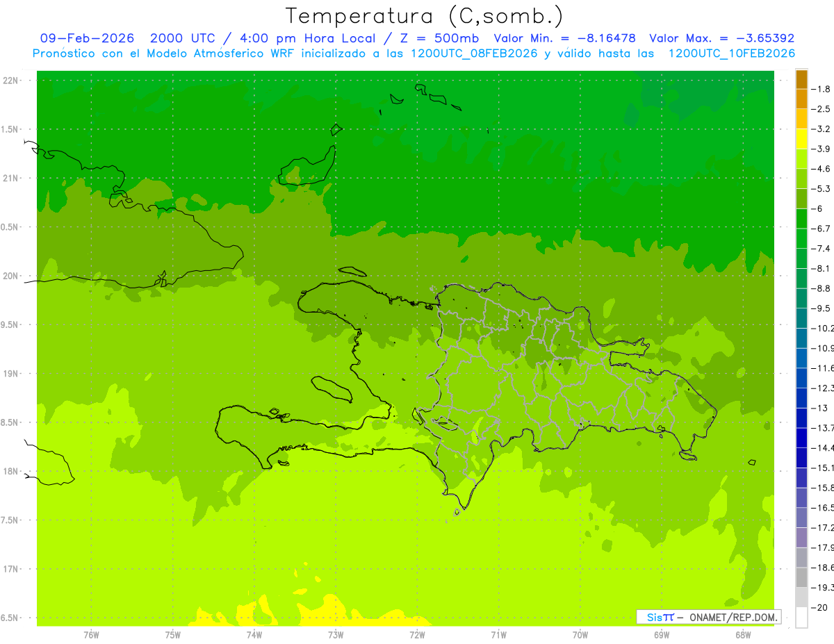Click the '-4.6' colorbar value
This screenshot has height=644, width=834.
click(x=821, y=169)
